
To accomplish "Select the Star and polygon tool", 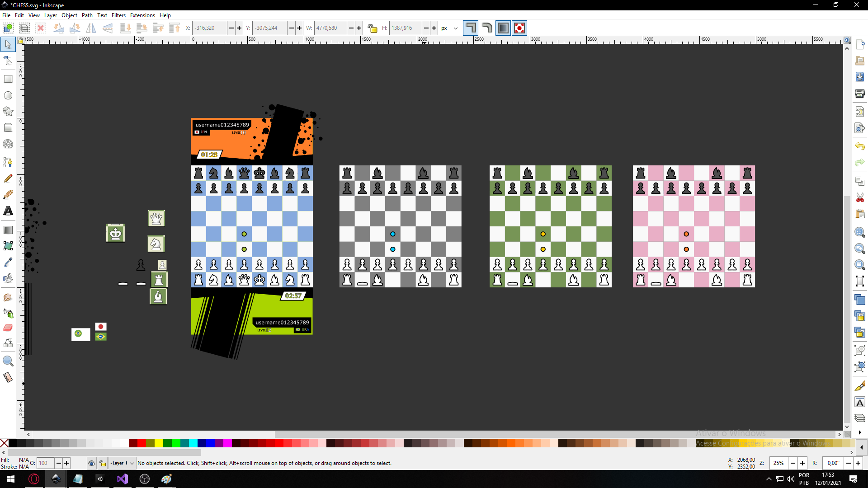I will tap(8, 111).
